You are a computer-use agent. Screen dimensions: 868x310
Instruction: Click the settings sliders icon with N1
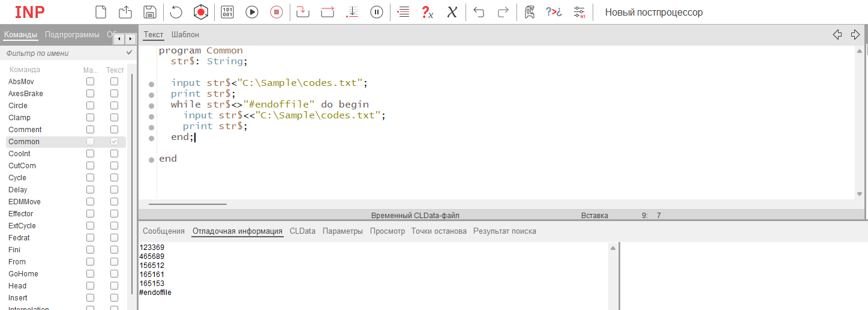[x=579, y=12]
